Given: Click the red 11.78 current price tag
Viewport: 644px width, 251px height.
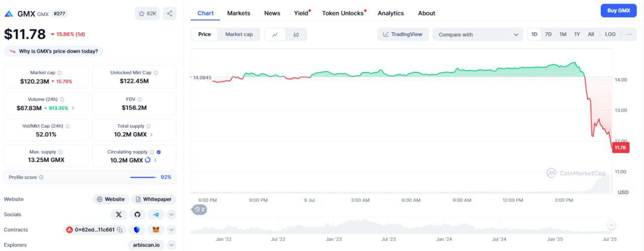Looking at the screenshot, I should pyautogui.click(x=621, y=147).
